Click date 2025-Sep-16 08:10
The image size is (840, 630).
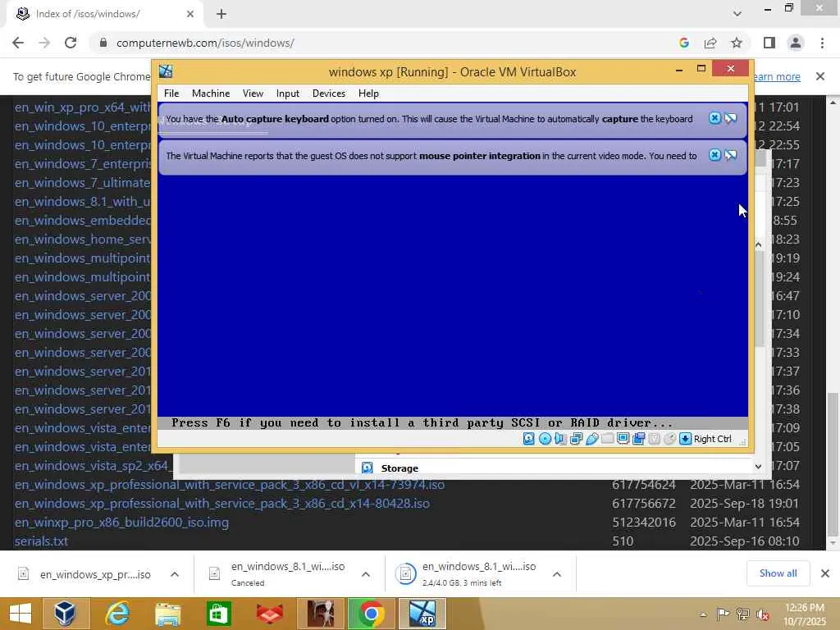pyautogui.click(x=745, y=541)
